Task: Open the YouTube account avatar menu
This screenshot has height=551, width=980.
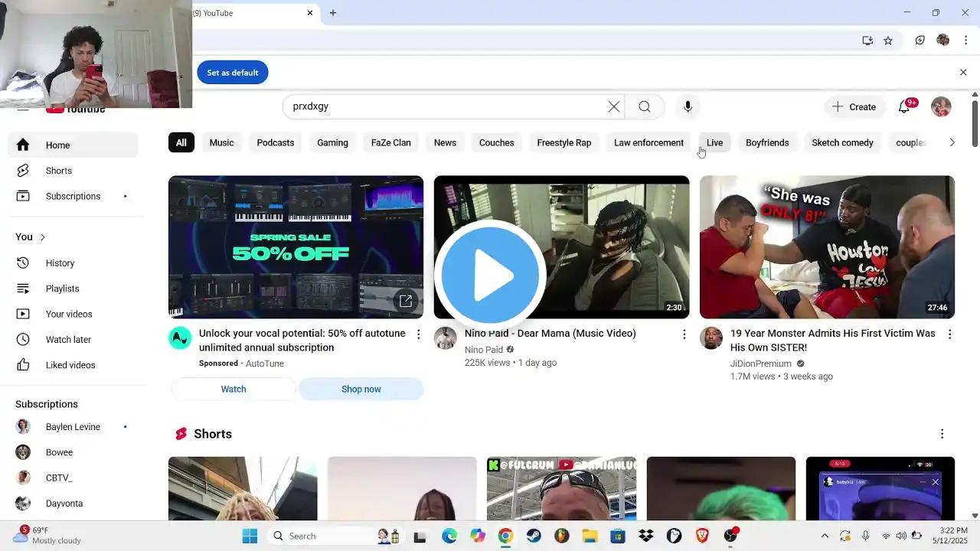Action: [941, 106]
